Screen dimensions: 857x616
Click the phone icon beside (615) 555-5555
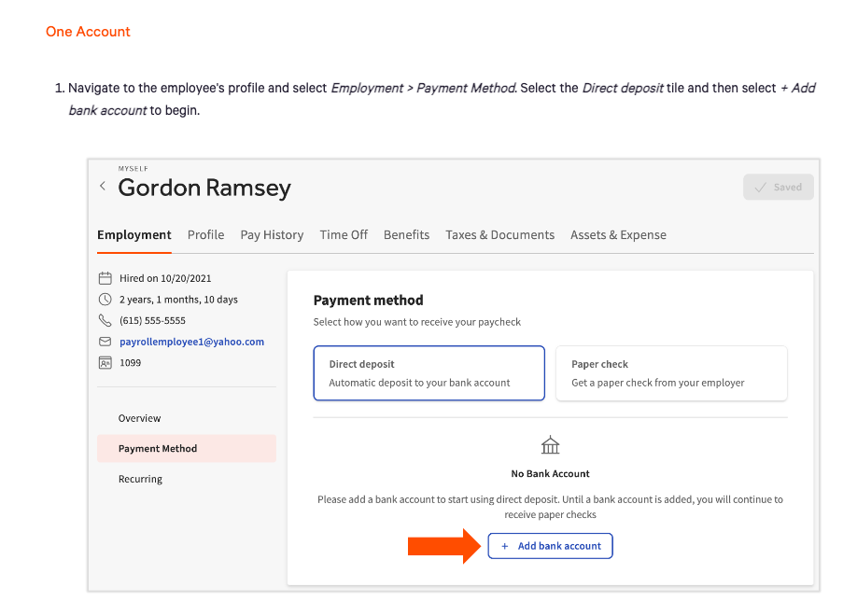pyautogui.click(x=105, y=320)
